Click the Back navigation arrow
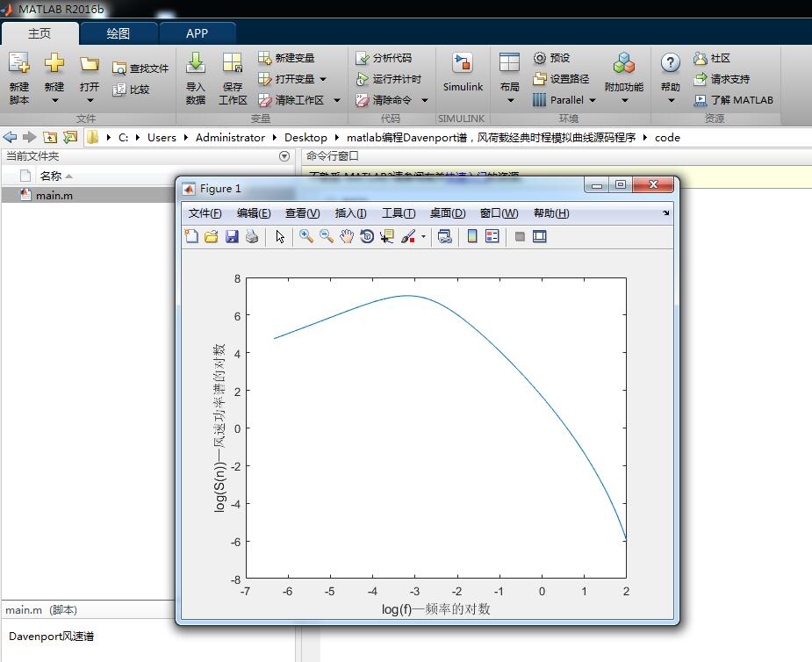Viewport: 812px width, 662px height. 10,137
